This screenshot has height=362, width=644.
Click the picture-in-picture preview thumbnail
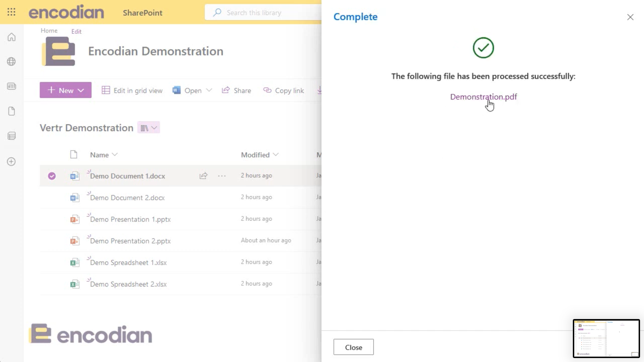point(606,338)
